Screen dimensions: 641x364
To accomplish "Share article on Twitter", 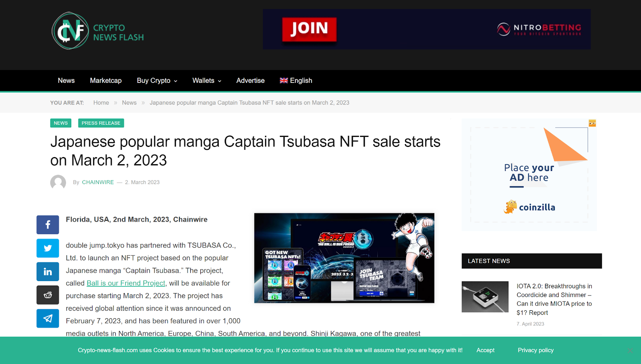I will [x=48, y=248].
